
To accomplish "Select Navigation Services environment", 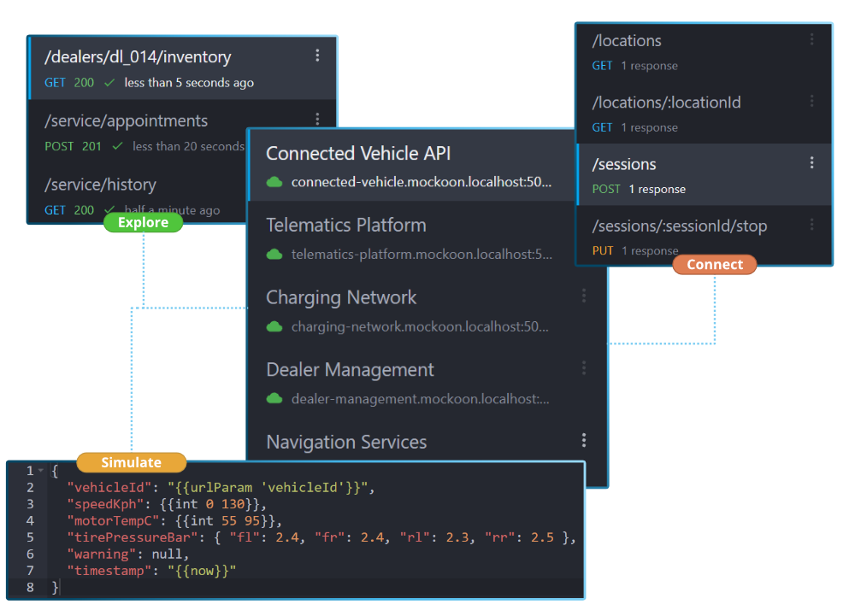I will (x=427, y=440).
